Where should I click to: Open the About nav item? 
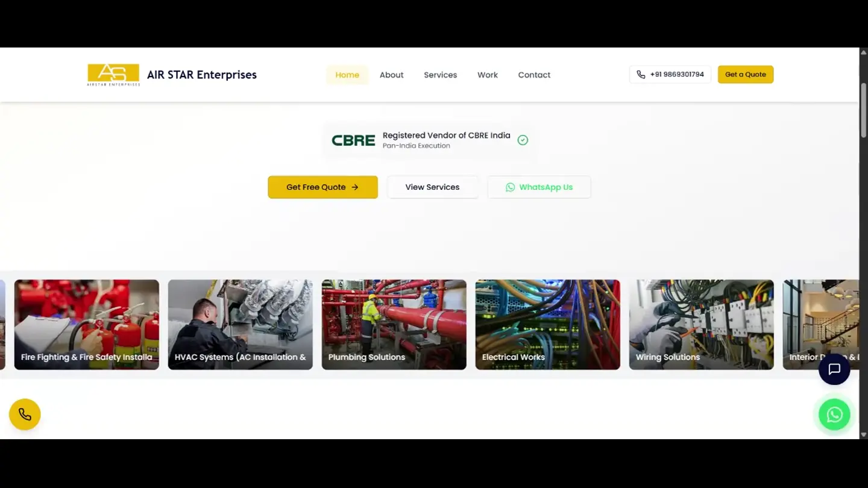[391, 75]
